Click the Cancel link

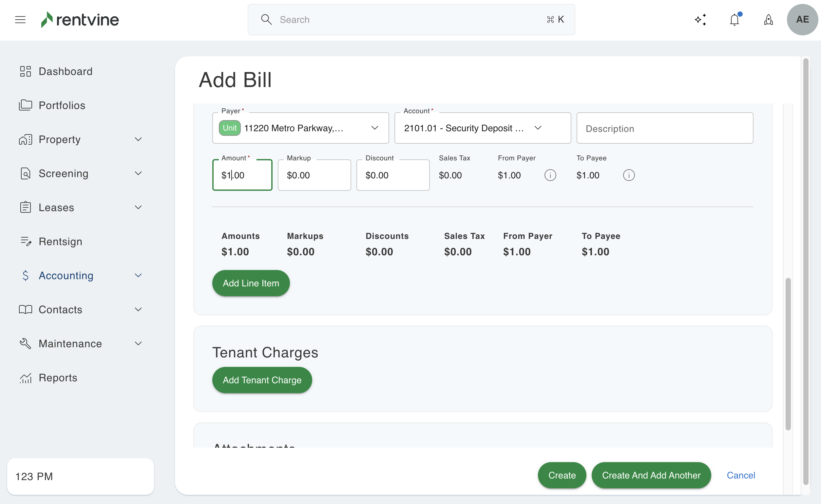pos(741,475)
